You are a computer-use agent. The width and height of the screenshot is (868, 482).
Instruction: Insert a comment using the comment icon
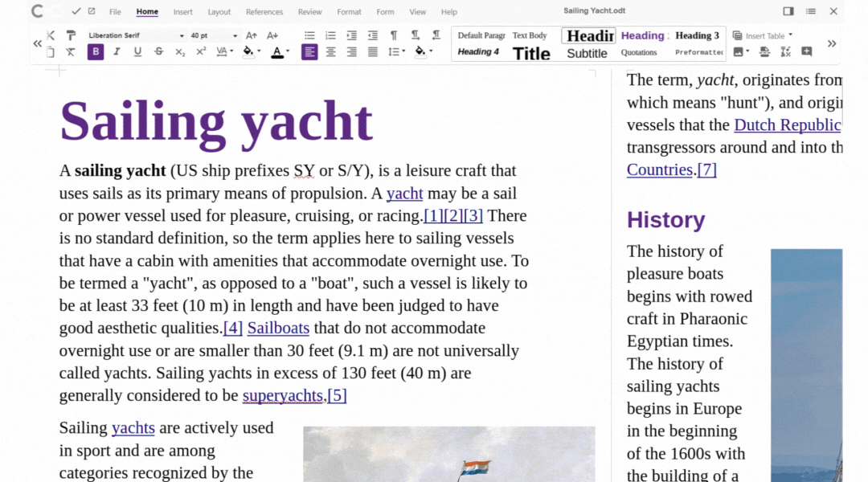click(x=806, y=51)
